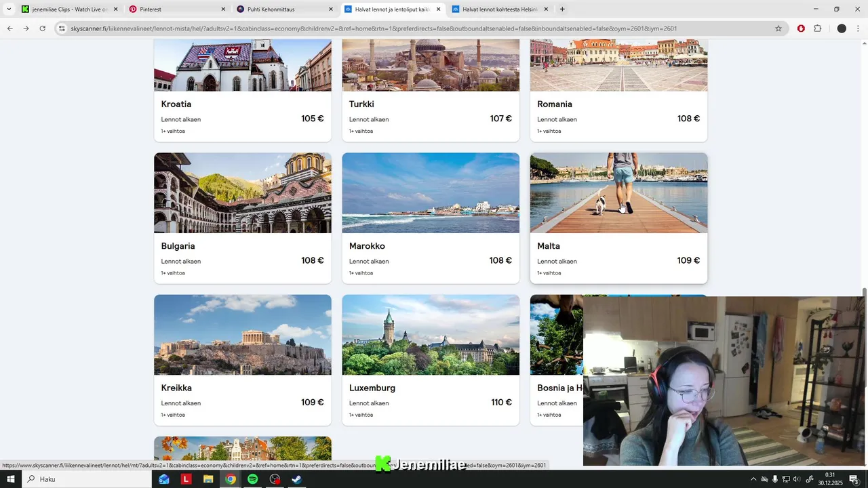
Task: Click the Haku taskbar search box
Action: click(87, 479)
